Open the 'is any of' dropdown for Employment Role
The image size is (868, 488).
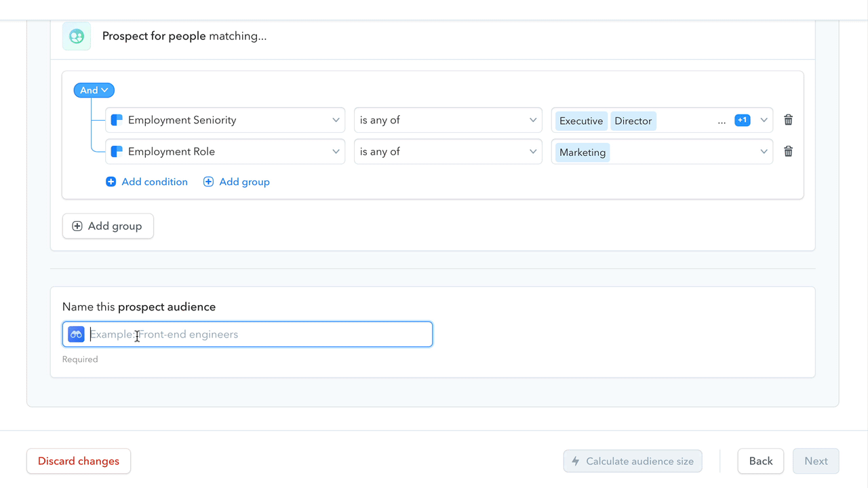448,151
